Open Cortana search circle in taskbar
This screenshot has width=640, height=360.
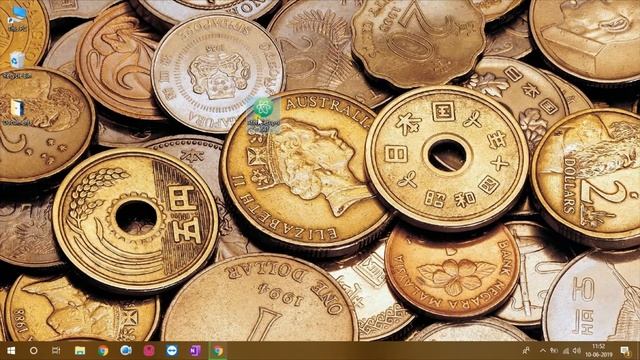coord(34,351)
